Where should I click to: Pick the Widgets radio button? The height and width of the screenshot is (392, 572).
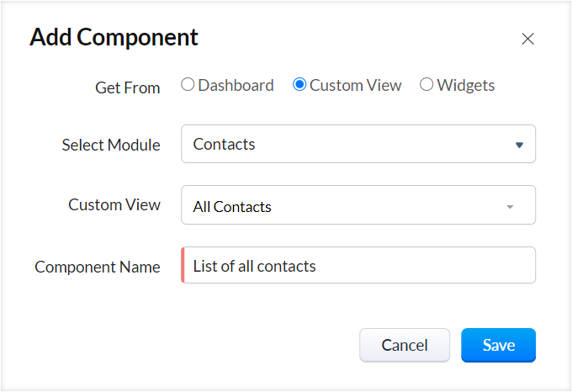point(426,85)
